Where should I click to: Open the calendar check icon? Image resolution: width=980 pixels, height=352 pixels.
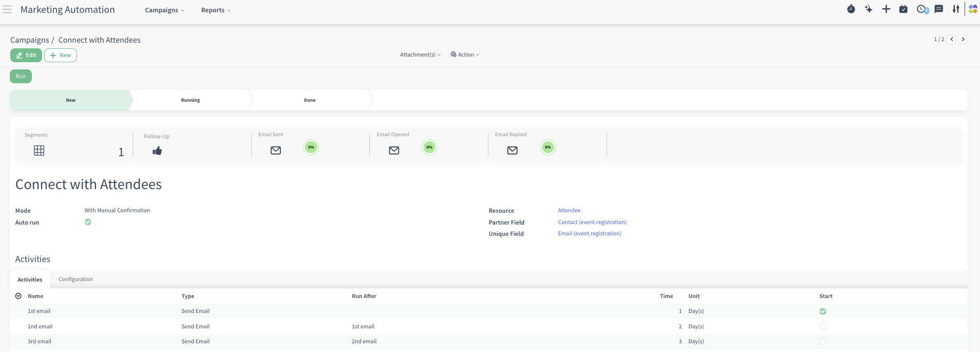pyautogui.click(x=904, y=9)
